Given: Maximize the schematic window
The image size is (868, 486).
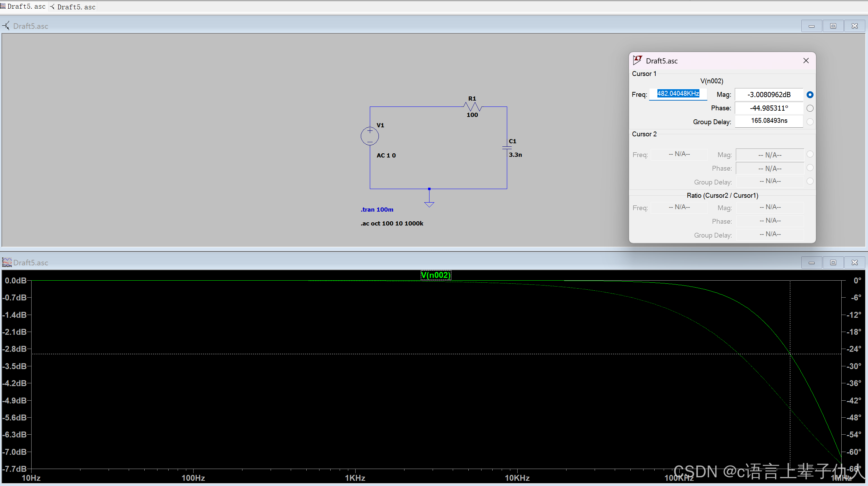Looking at the screenshot, I should 833,26.
